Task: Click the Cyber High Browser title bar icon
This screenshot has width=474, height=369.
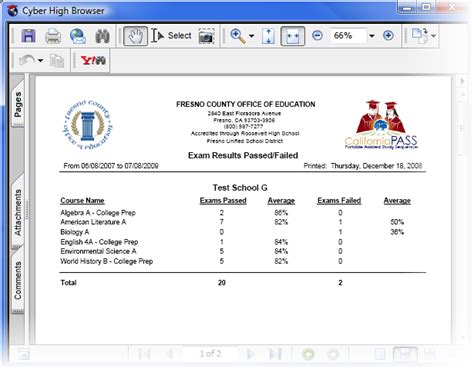Action: point(13,11)
